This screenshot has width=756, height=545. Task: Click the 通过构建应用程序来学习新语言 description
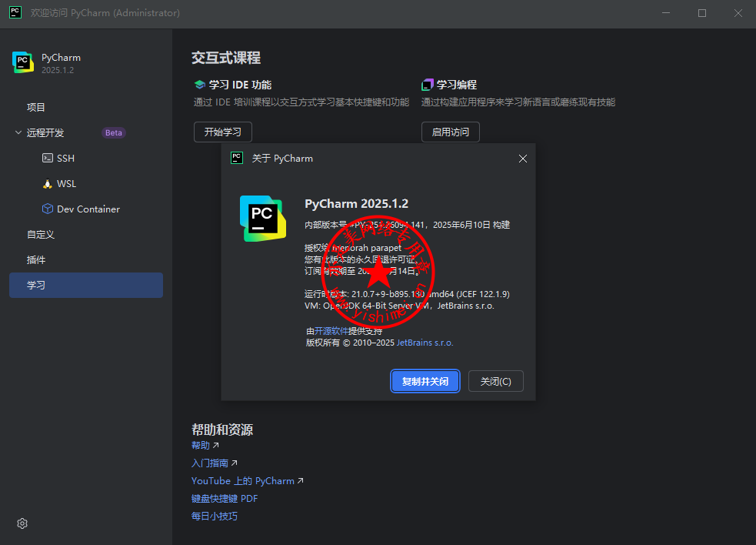coord(518,102)
